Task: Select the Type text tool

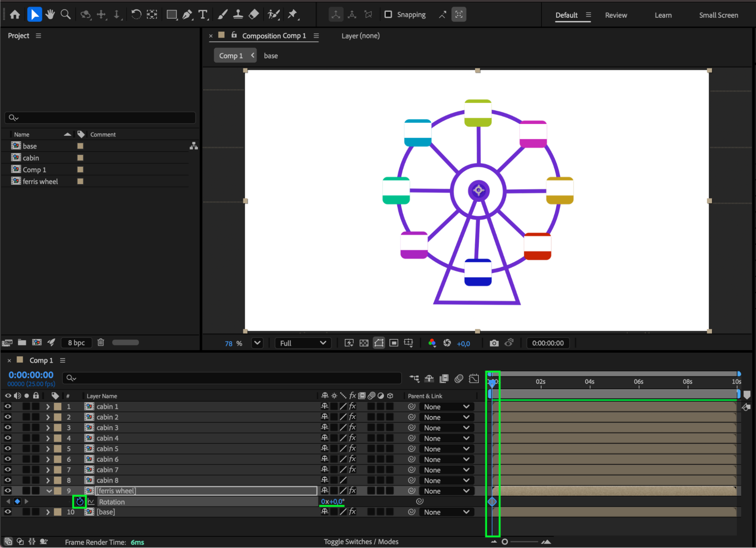Action: [203, 15]
